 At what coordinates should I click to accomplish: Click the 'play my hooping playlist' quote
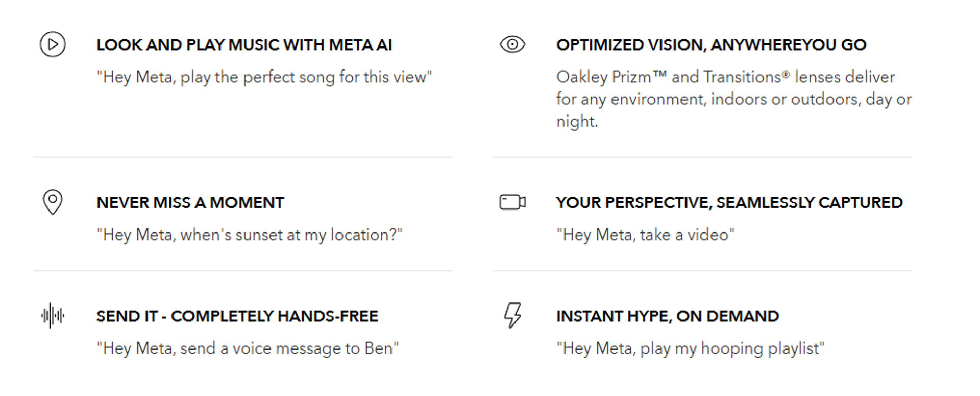[x=690, y=348]
